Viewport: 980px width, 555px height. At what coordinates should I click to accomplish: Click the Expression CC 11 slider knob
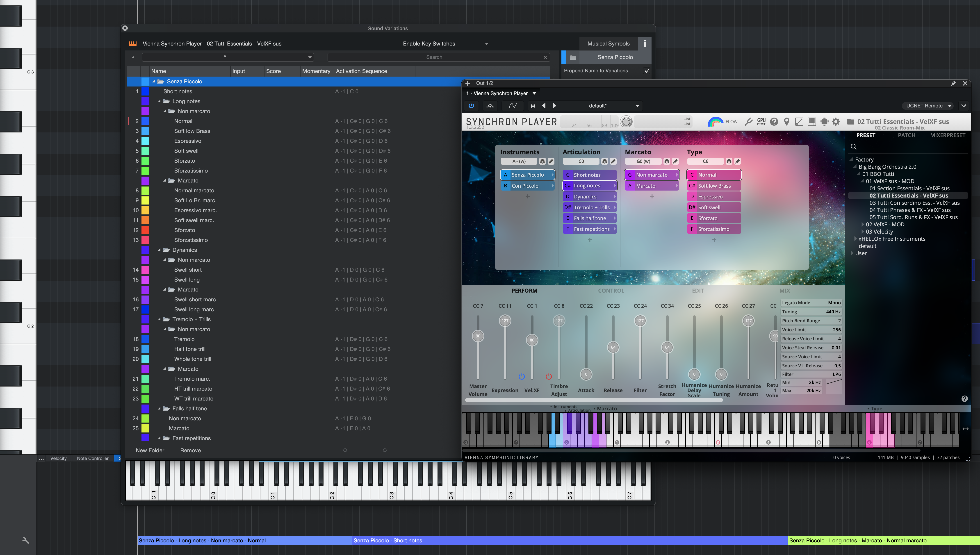[505, 321]
